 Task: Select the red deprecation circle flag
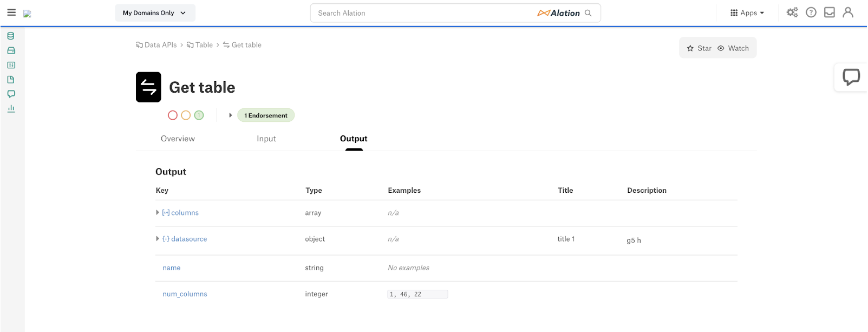coord(173,115)
